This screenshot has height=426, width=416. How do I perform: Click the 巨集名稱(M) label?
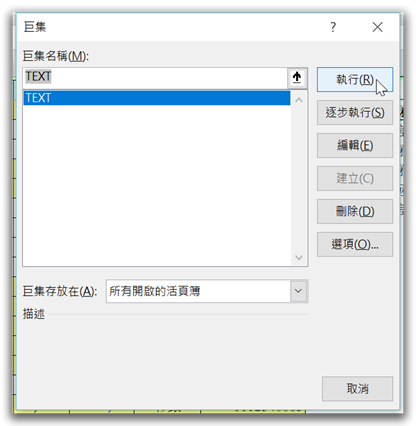56,56
